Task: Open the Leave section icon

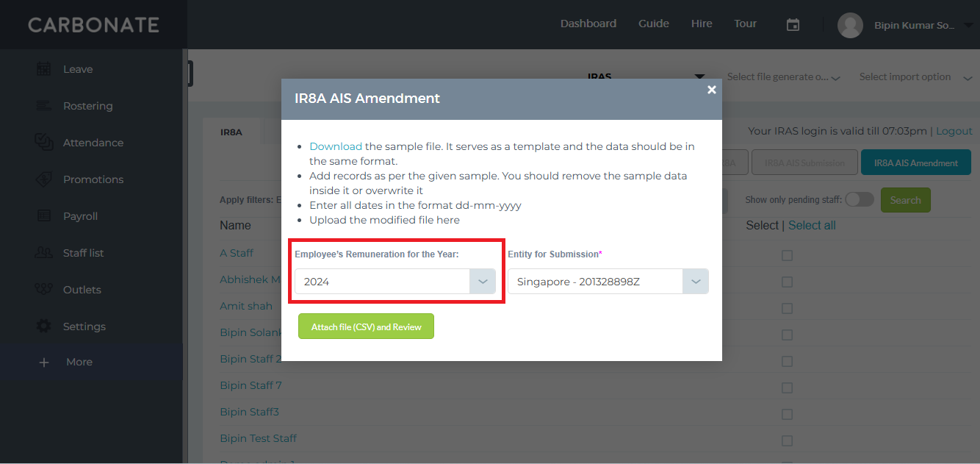Action: (43, 69)
